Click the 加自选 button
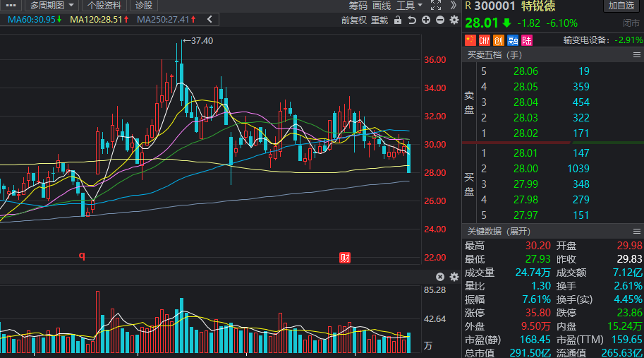The image size is (644, 358). [621, 6]
